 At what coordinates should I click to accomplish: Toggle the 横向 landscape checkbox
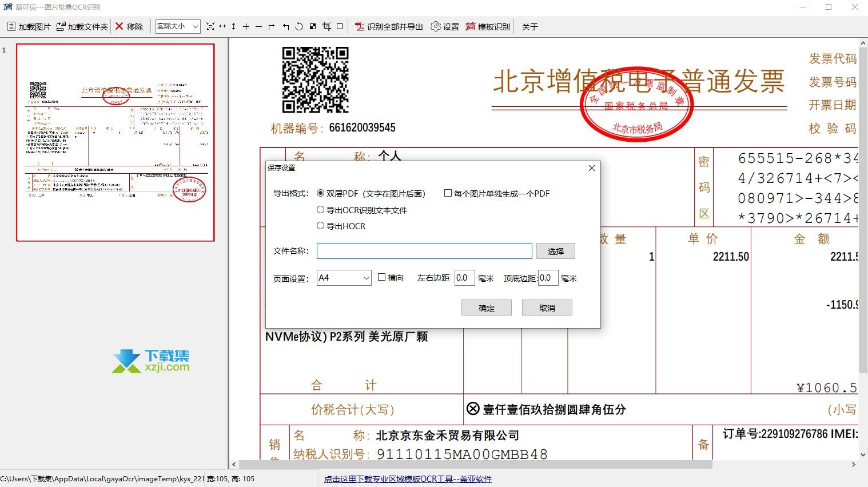[x=382, y=277]
